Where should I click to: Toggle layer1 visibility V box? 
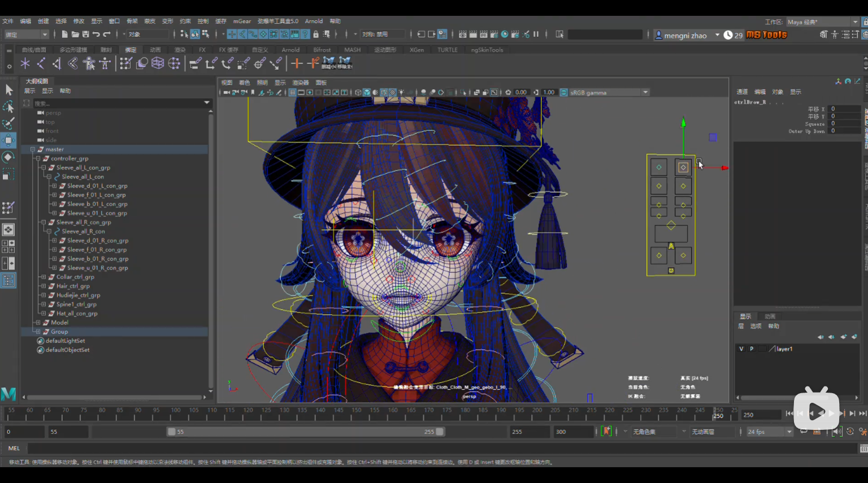741,349
